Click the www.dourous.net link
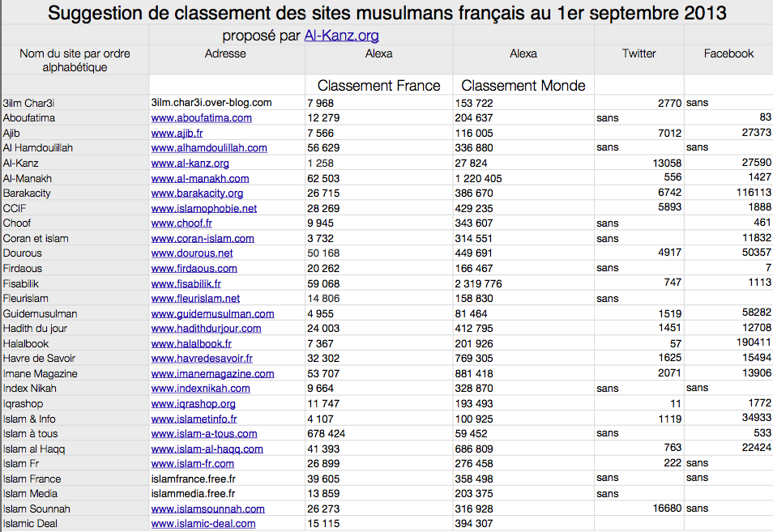The image size is (773, 532). point(192,253)
